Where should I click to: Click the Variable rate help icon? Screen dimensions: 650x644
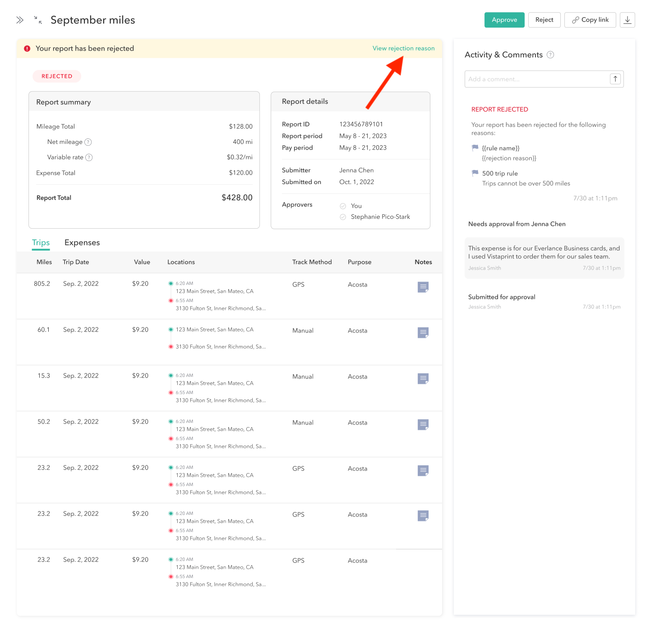(89, 157)
